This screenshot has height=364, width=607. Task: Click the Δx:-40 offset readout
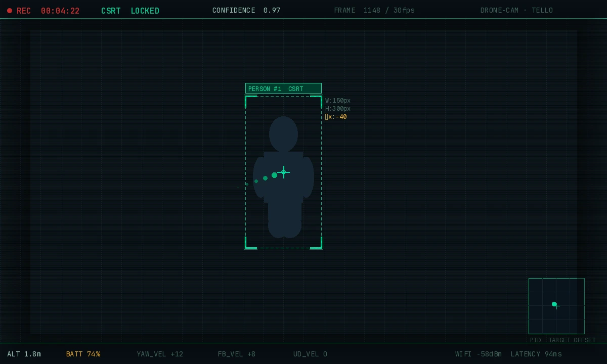point(336,116)
